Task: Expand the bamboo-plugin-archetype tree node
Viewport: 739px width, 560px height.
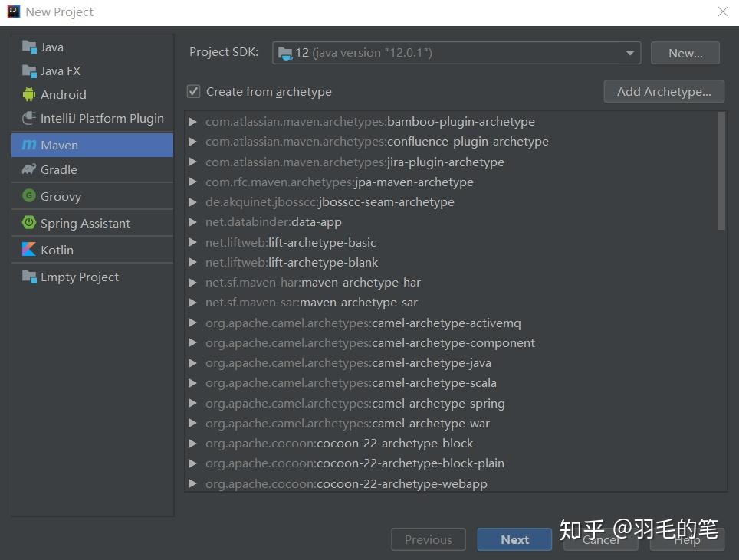Action: (193, 122)
